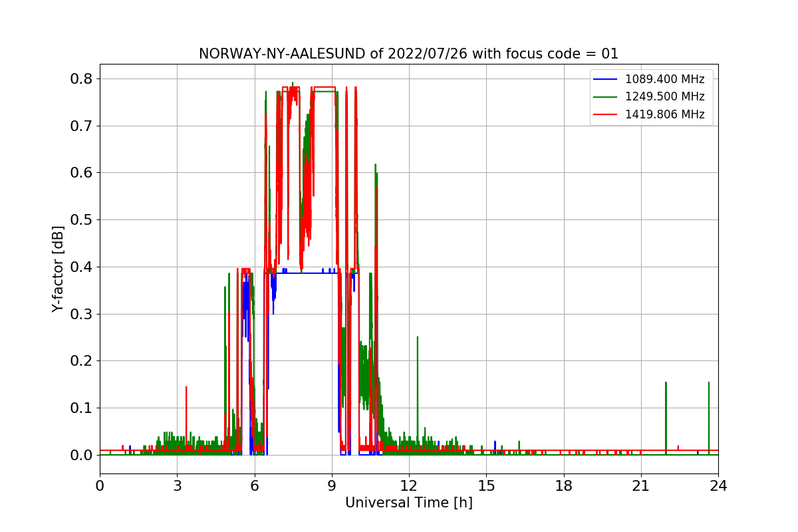Click the x-axis tick label 0

[100, 485]
